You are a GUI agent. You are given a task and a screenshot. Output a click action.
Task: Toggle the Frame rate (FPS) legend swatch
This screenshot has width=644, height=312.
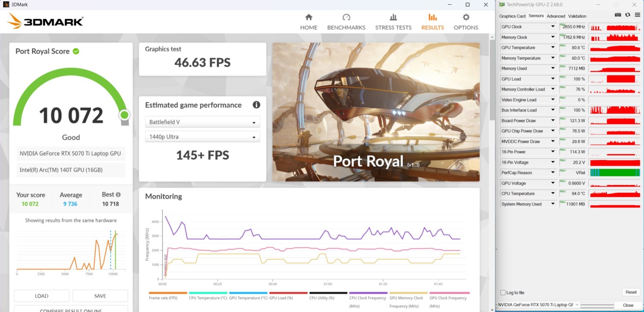[168, 293]
